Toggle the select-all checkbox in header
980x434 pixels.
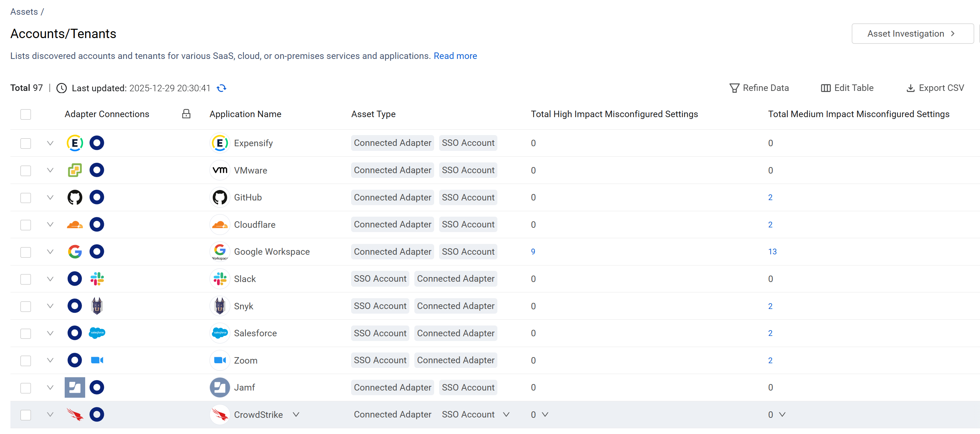(26, 114)
